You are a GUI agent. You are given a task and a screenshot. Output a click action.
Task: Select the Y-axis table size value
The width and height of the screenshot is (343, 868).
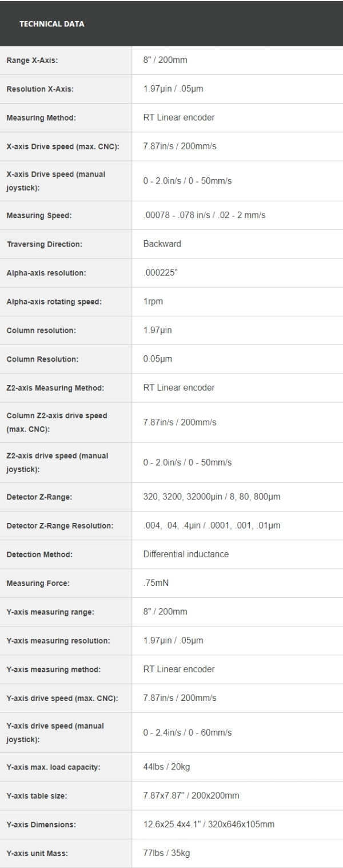pyautogui.click(x=182, y=795)
